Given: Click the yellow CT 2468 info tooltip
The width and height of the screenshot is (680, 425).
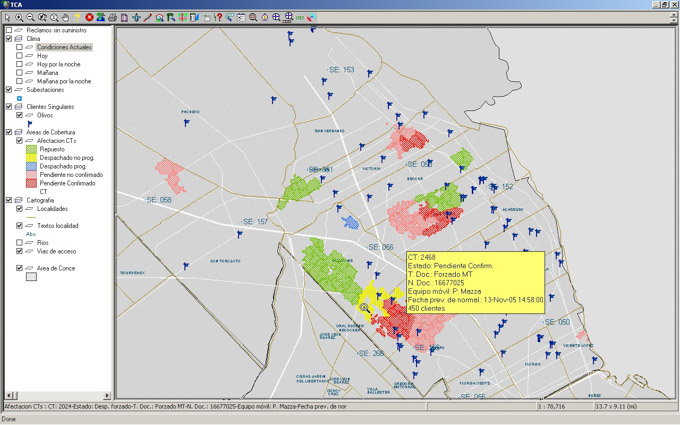Looking at the screenshot, I should click(x=474, y=282).
